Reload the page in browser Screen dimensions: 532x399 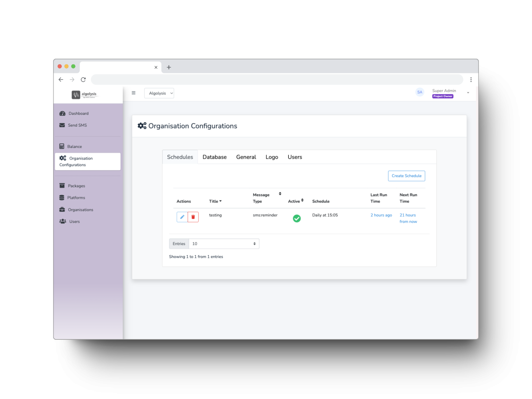(83, 80)
